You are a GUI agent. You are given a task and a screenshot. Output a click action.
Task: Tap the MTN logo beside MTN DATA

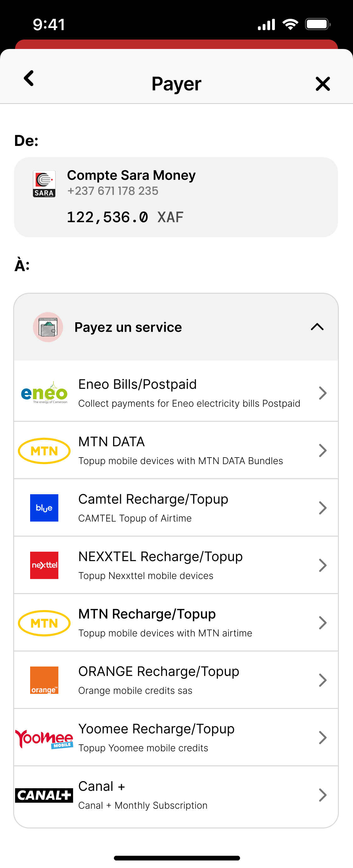[44, 451]
